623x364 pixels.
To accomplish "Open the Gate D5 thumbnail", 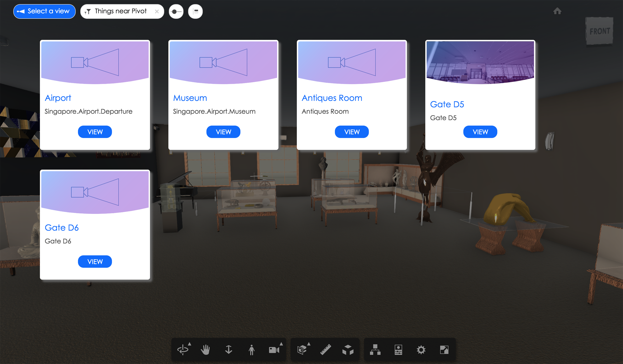I will tap(480, 62).
